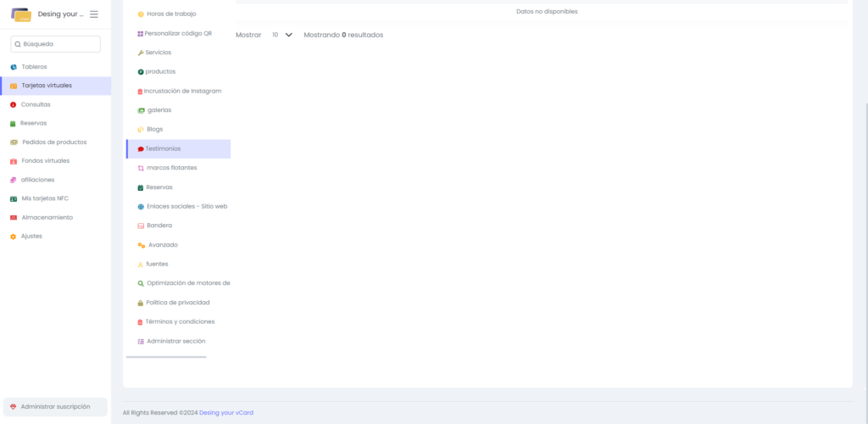Click the Enlaces sociales globe icon
Screen dimensions: 868x424
point(141,207)
